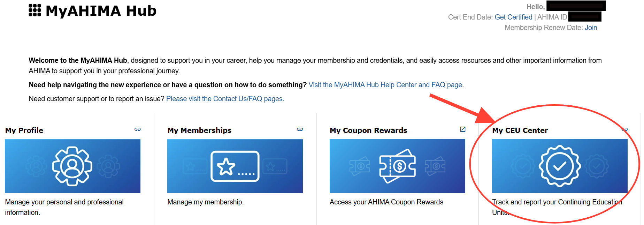Screen dimensions: 644x225
Task: Click the Join membership link
Action: [591, 28]
